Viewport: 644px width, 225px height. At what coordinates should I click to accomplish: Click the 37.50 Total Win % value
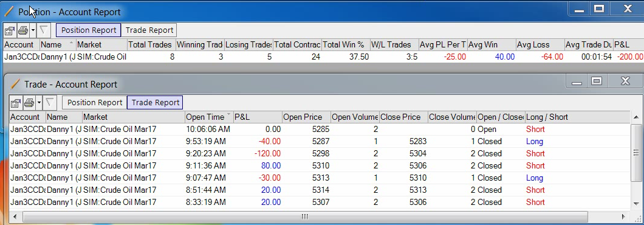[x=359, y=57]
